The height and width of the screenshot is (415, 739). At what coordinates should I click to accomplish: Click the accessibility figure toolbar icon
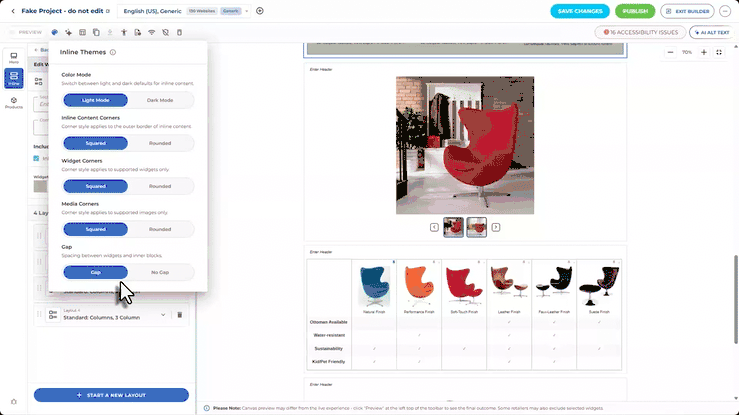(124, 33)
